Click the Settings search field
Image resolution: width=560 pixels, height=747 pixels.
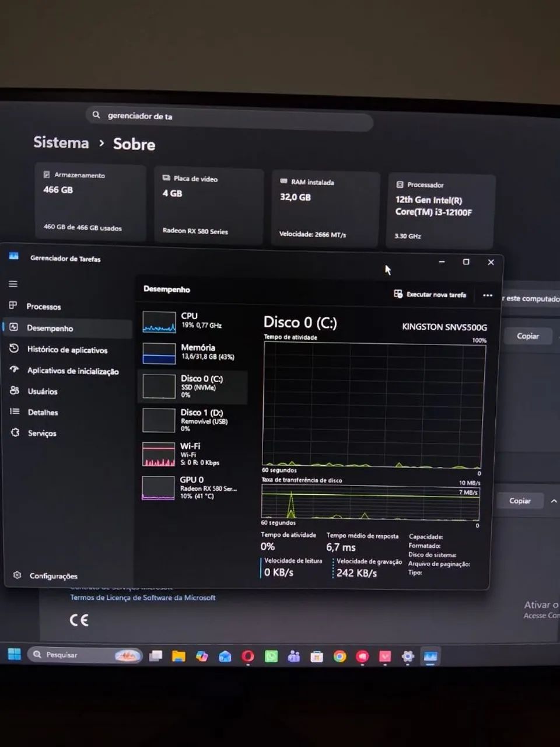tap(230, 118)
